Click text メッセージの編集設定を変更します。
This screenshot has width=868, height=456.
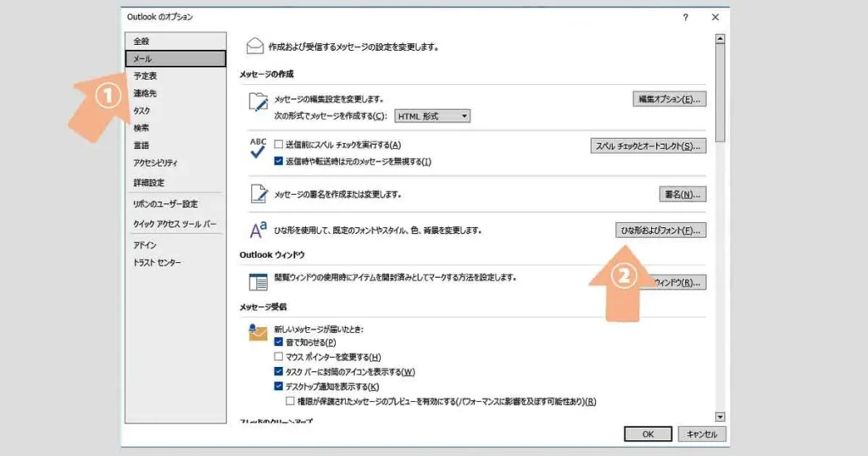330,99
